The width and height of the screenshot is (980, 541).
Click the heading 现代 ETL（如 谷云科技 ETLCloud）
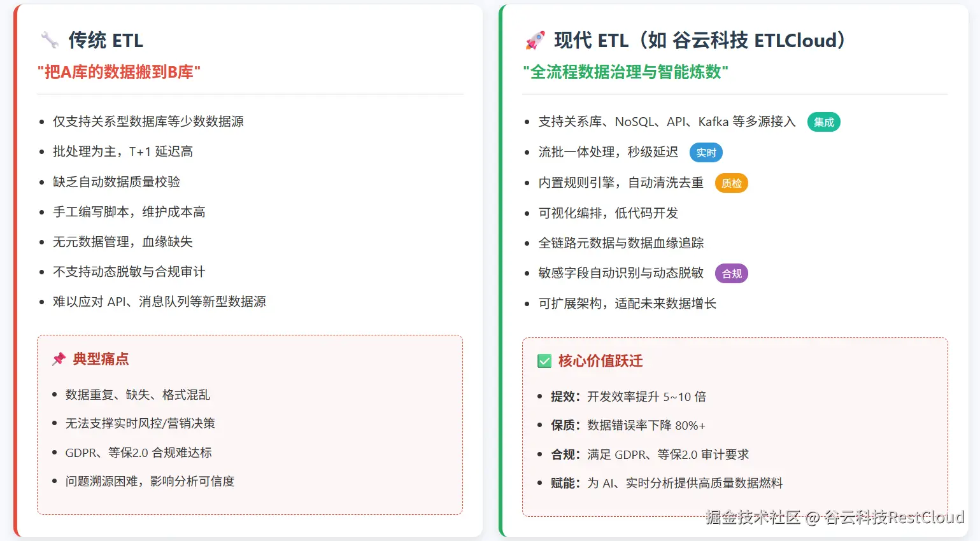coord(700,40)
